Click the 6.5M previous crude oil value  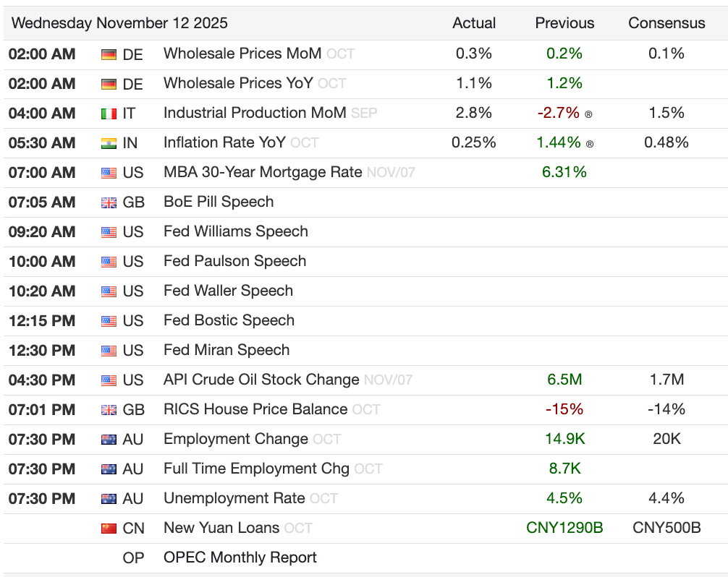tap(564, 380)
